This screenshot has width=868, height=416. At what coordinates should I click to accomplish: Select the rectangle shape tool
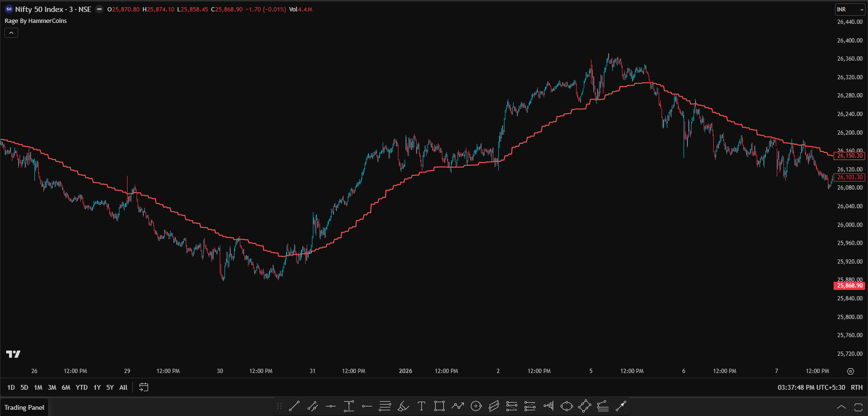coord(439,406)
